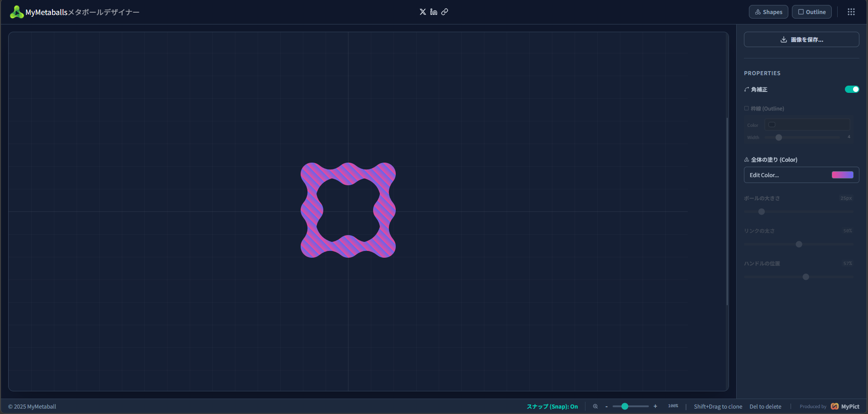Open the X (Twitter) share icon
The image size is (868, 414).
pos(423,12)
